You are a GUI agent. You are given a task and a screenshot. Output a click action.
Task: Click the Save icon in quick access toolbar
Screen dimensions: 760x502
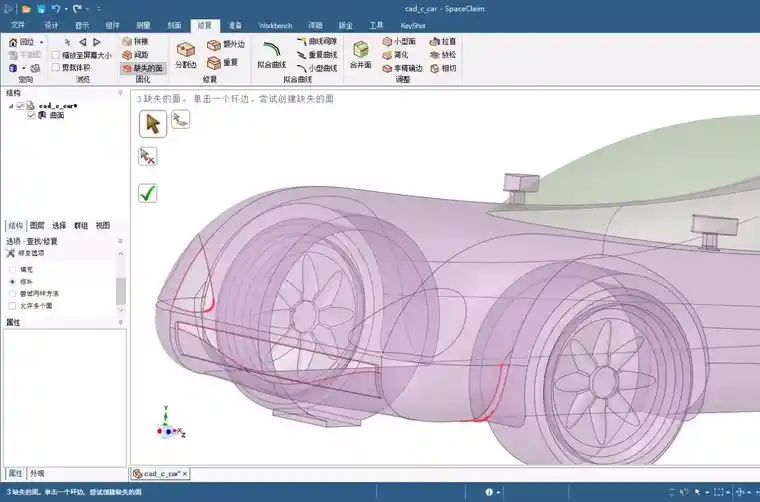tap(41, 9)
